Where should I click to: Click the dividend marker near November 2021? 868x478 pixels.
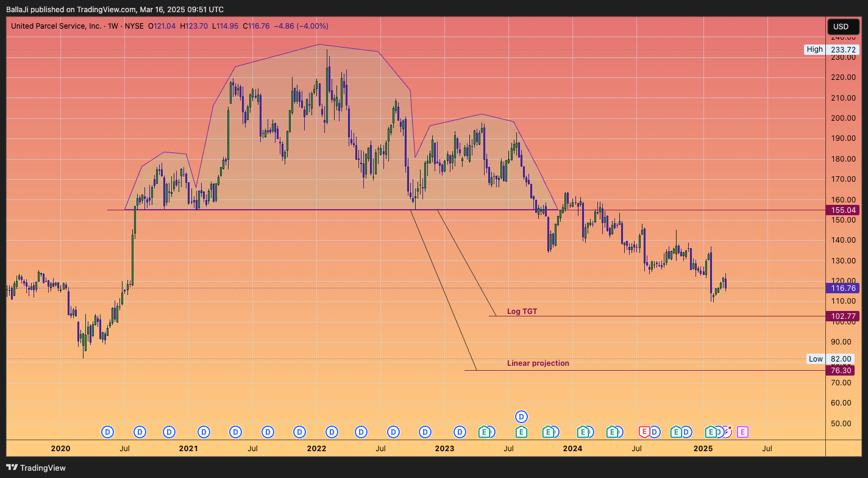(299, 432)
